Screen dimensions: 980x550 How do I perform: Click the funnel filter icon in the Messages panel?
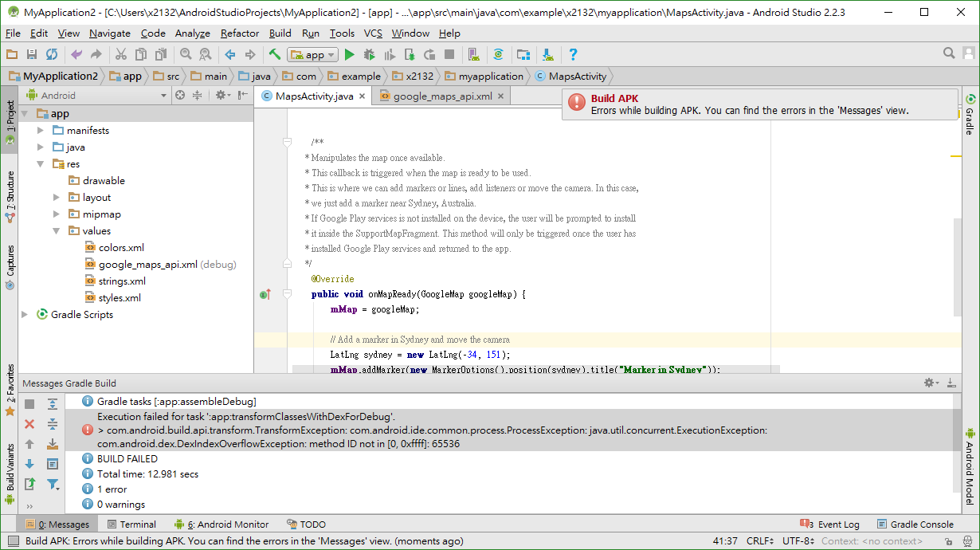pyautogui.click(x=53, y=484)
